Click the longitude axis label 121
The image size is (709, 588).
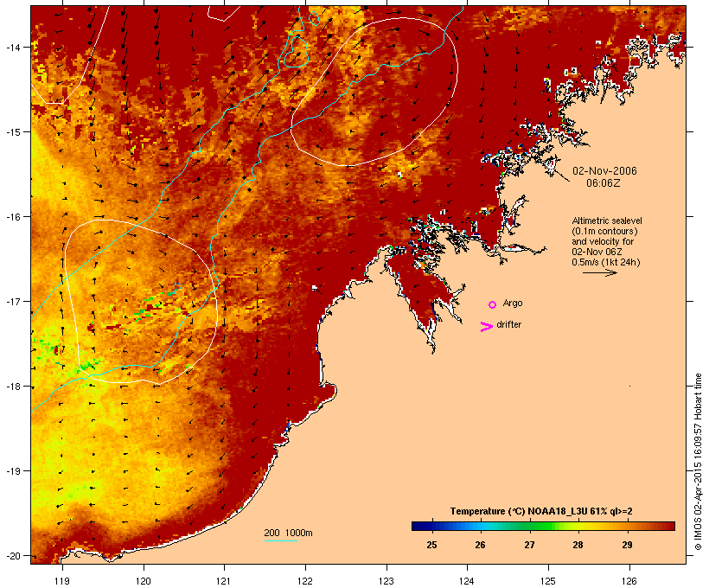[224, 581]
